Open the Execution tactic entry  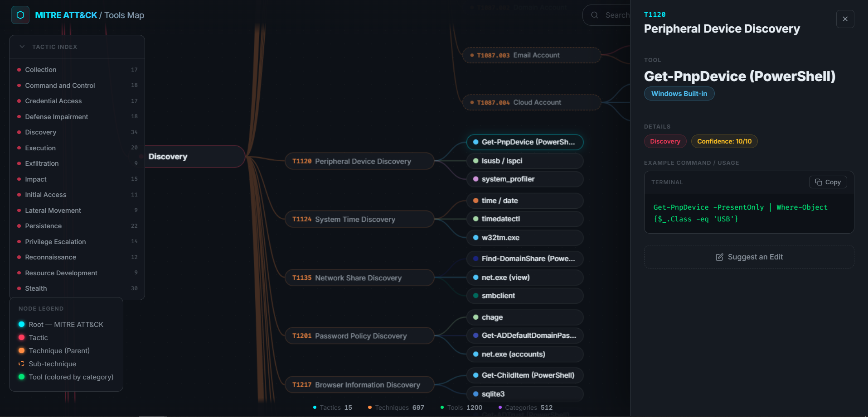[x=77, y=148]
